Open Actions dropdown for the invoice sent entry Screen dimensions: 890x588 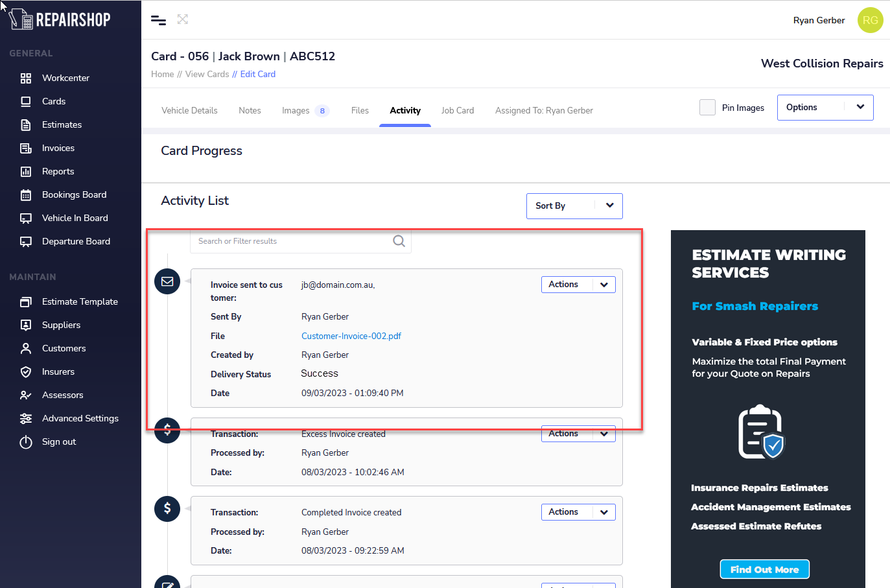click(578, 285)
